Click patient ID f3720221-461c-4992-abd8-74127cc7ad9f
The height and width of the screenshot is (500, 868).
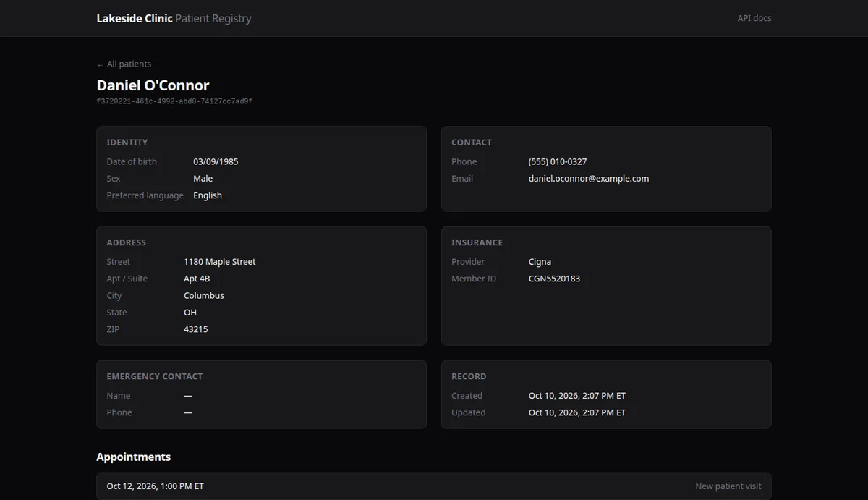tap(174, 102)
